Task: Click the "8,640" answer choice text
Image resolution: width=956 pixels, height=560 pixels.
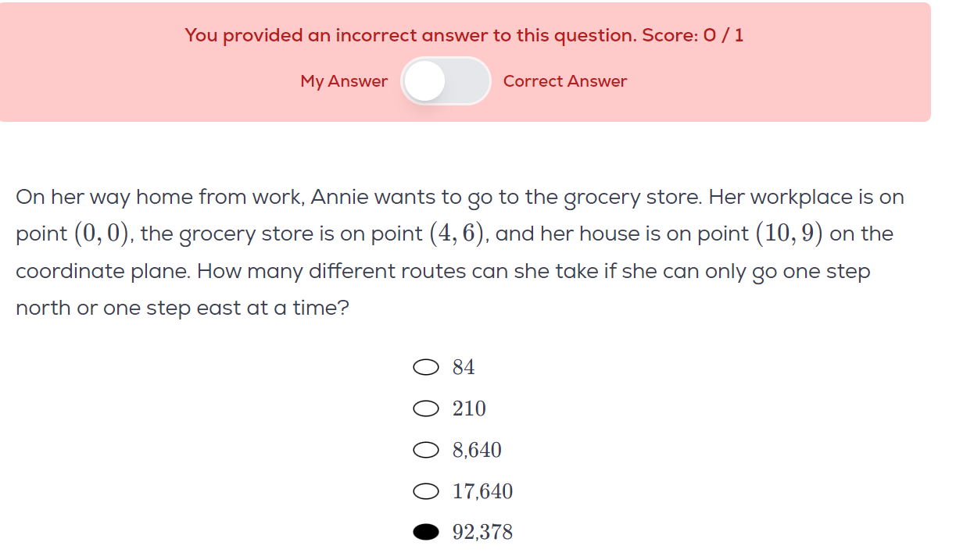Action: pos(477,450)
